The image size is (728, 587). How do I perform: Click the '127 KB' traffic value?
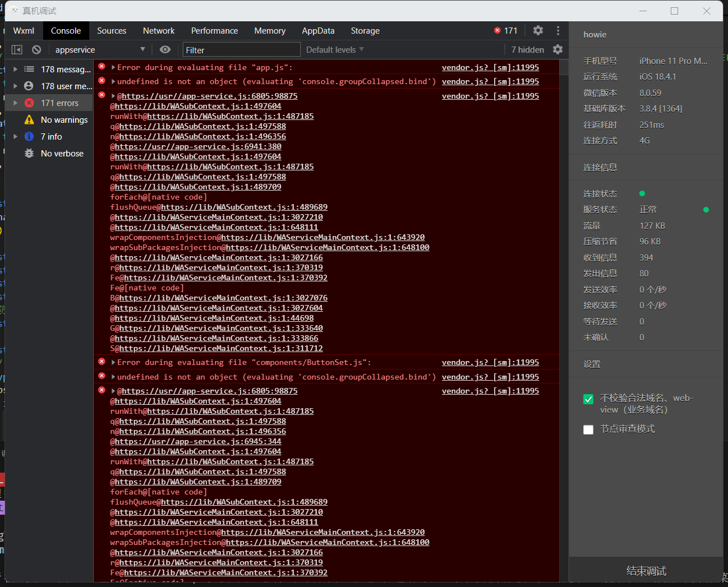[x=652, y=225]
